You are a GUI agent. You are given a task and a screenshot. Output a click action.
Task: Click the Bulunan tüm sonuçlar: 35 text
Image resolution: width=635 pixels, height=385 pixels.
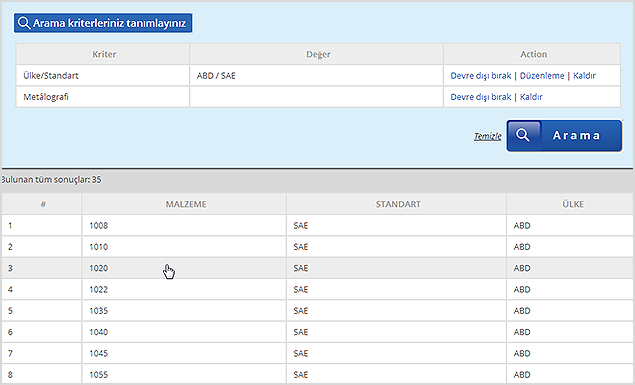(51, 179)
